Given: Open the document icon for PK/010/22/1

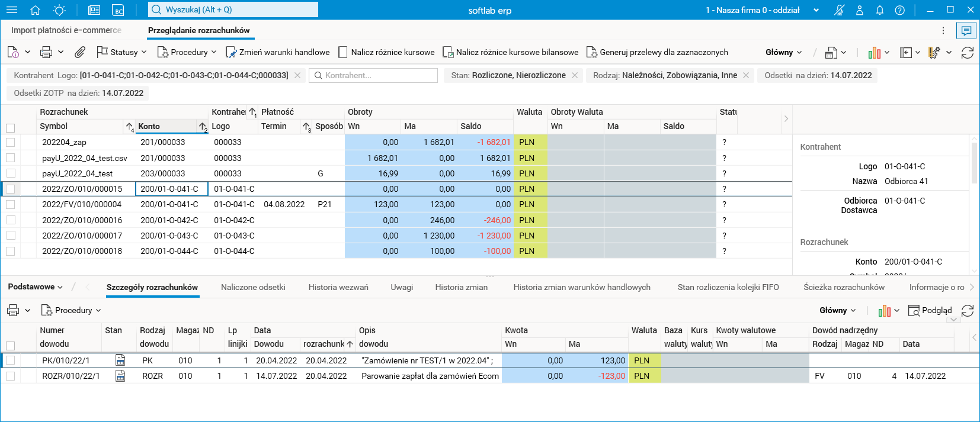Looking at the screenshot, I should (120, 360).
